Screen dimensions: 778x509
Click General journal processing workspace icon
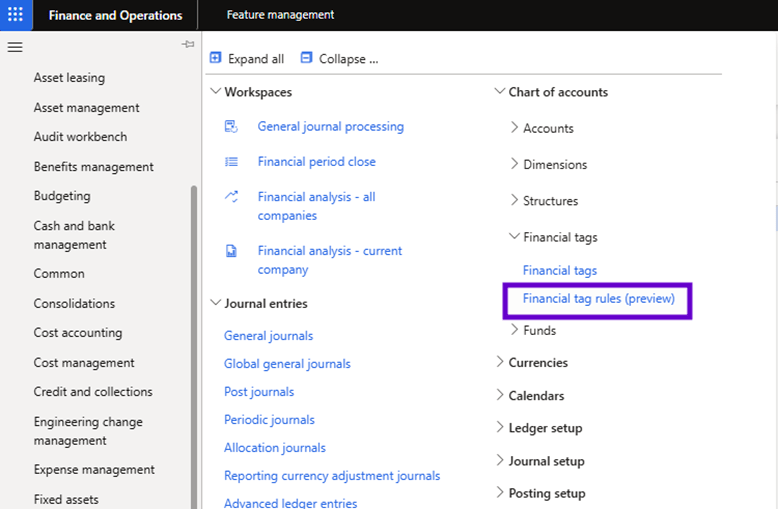tap(231, 126)
